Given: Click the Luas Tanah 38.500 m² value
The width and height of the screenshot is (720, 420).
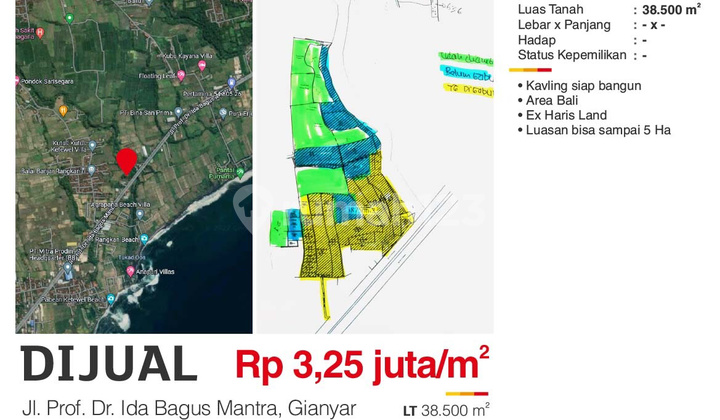Looking at the screenshot, I should [680, 10].
